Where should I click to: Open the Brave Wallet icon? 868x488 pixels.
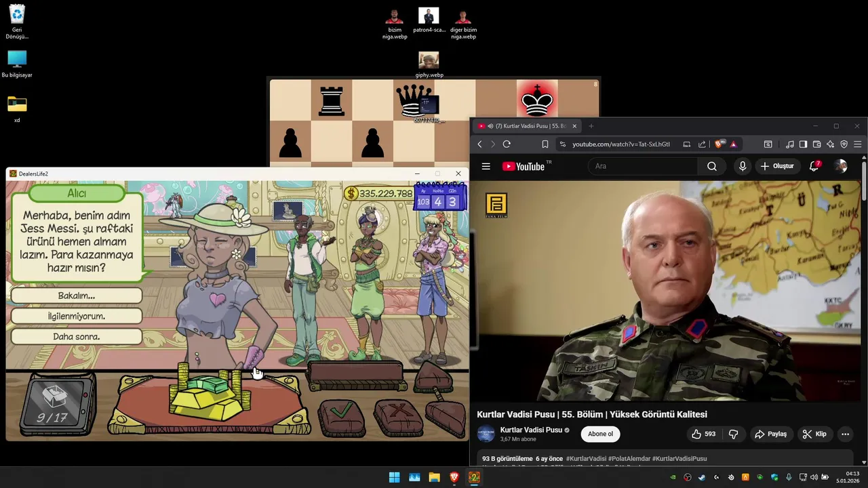point(816,144)
